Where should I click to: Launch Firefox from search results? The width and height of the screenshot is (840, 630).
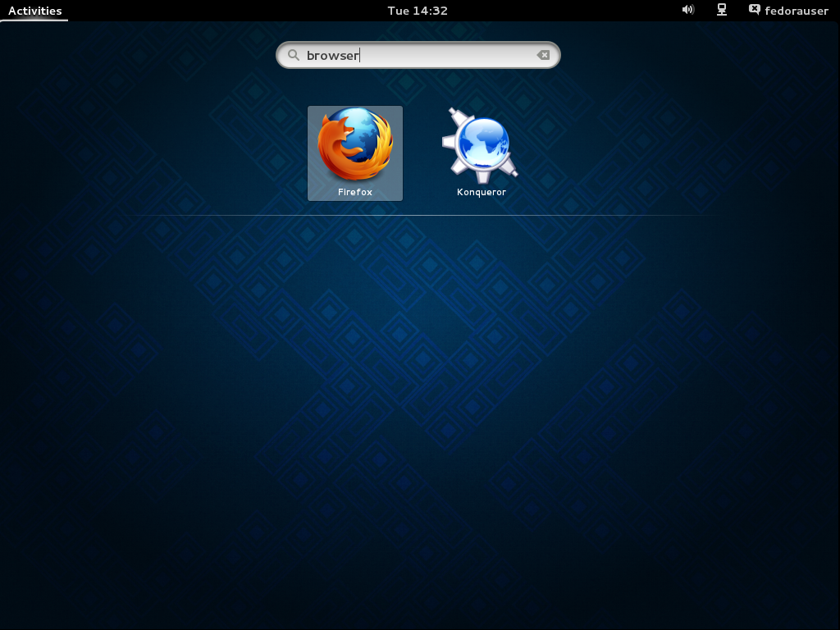point(354,153)
